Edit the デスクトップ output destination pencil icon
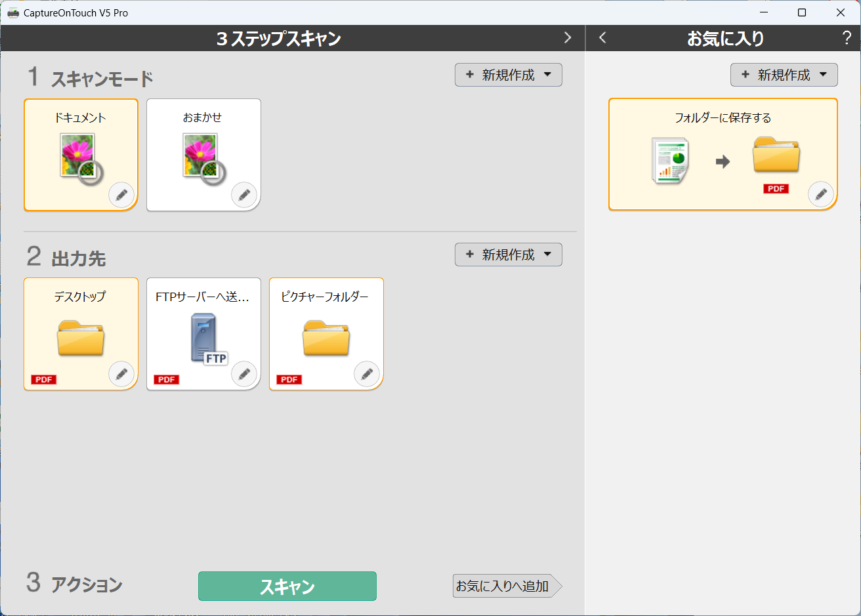The width and height of the screenshot is (861, 616). coord(121,374)
